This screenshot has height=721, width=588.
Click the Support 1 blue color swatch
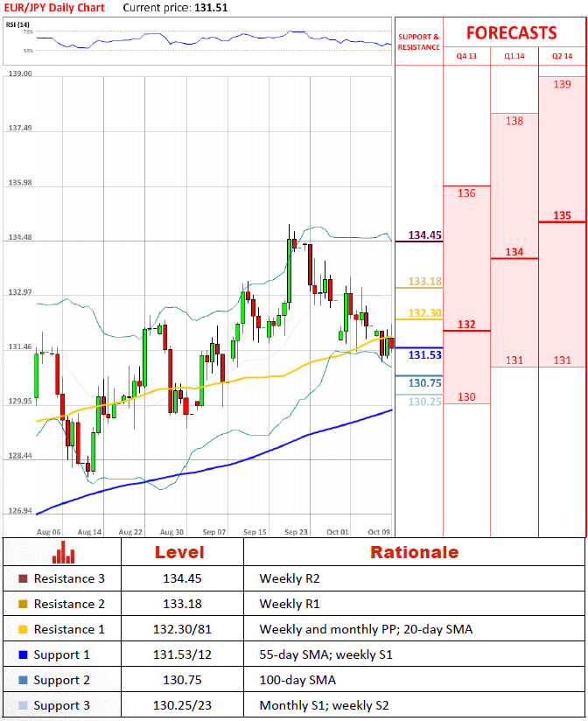23,654
